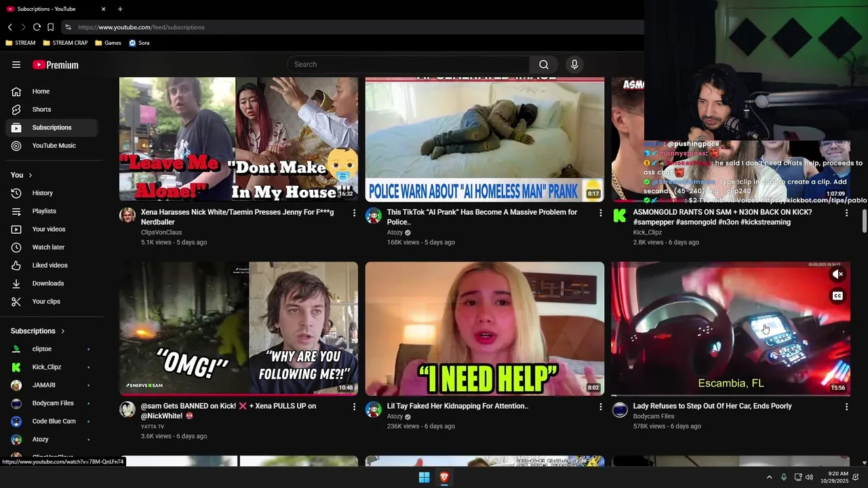The image size is (868, 488).
Task: Click the Watch later clock icon
Action: (16, 247)
